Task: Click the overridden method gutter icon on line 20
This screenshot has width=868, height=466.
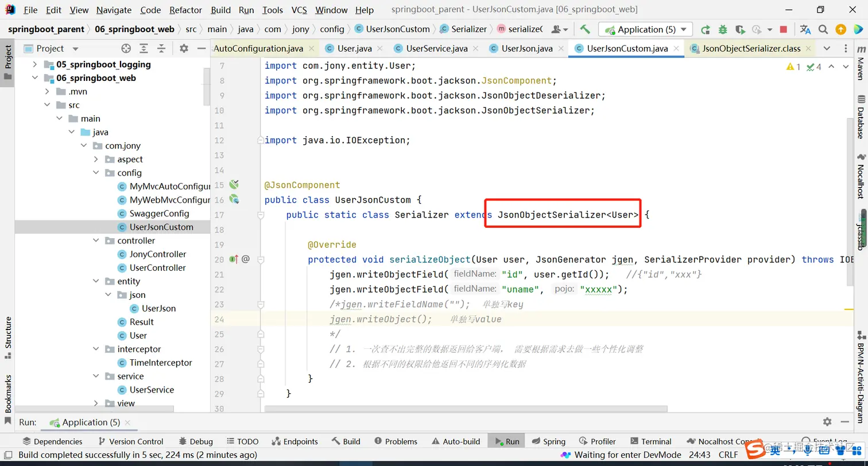Action: point(234,259)
